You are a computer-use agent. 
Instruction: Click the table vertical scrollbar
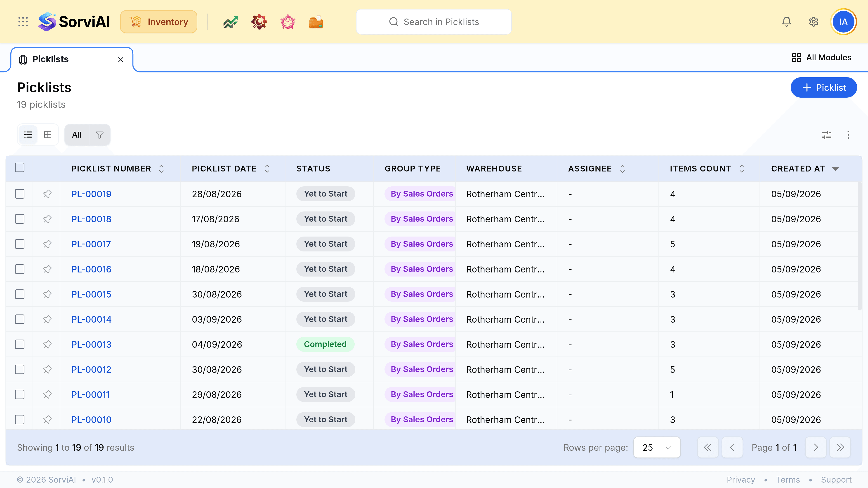(860, 246)
